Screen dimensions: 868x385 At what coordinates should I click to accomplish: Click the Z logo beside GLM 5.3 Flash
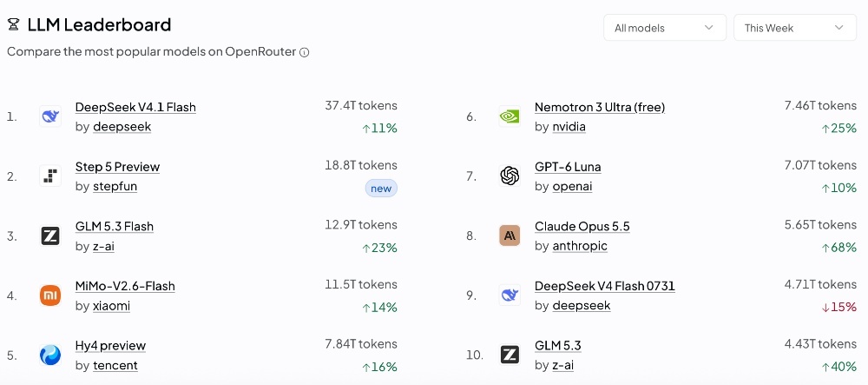pos(50,236)
